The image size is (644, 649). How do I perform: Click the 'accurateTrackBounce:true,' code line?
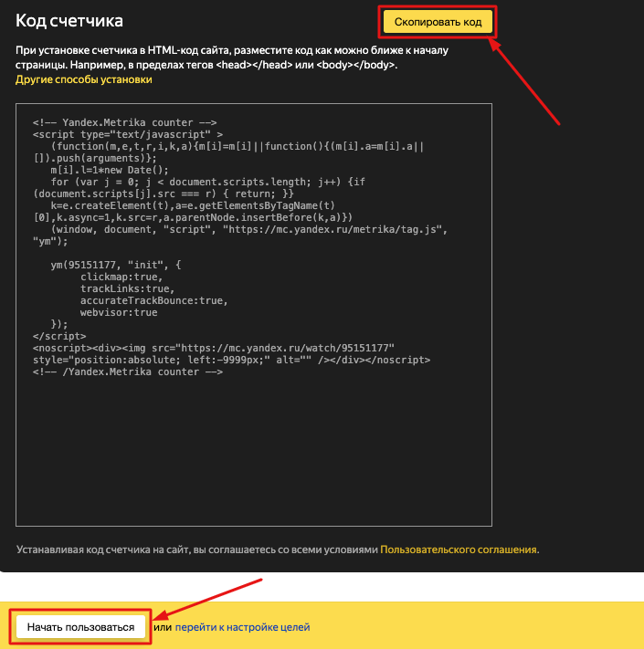click(154, 300)
